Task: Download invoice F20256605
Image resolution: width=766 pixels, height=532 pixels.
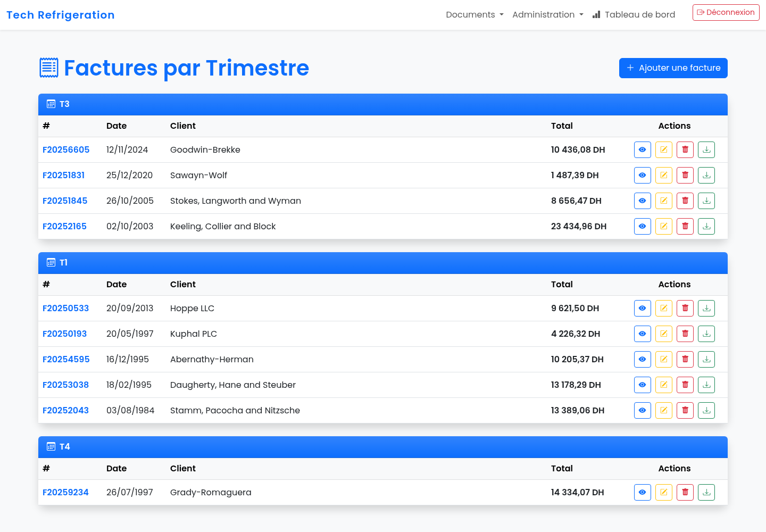Action: coord(706,150)
